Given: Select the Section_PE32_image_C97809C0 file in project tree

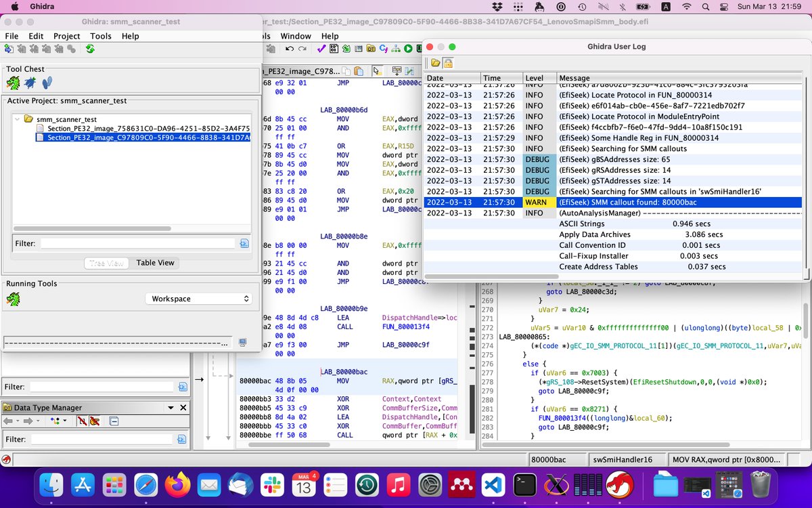Looking at the screenshot, I should coord(143,137).
